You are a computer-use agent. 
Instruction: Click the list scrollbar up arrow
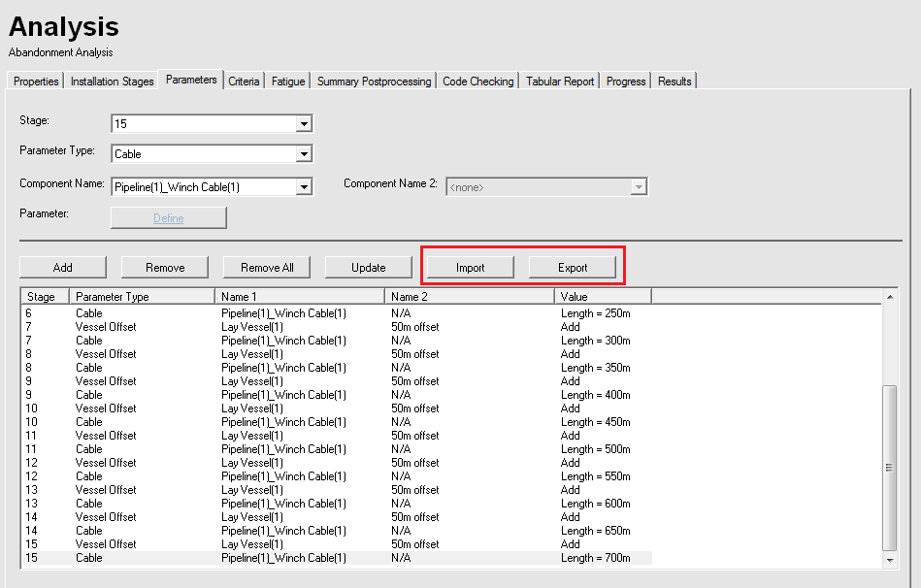click(x=890, y=296)
